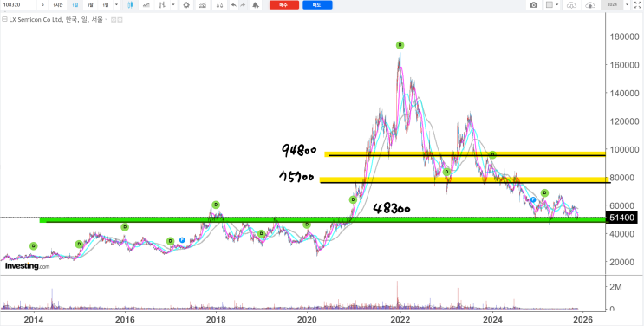Redo the chart action
The height and width of the screenshot is (326, 644).
[x=243, y=5]
